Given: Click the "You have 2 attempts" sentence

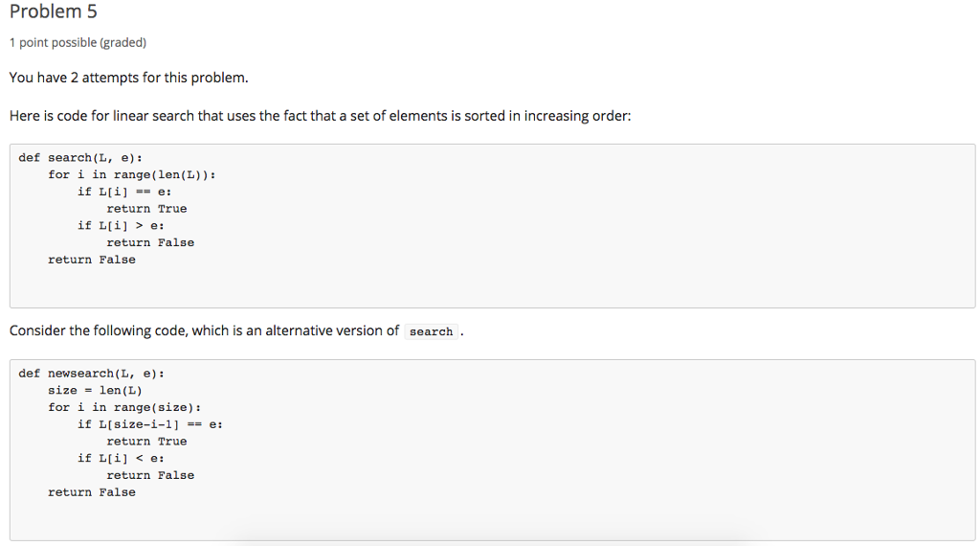Looking at the screenshot, I should click(x=128, y=78).
